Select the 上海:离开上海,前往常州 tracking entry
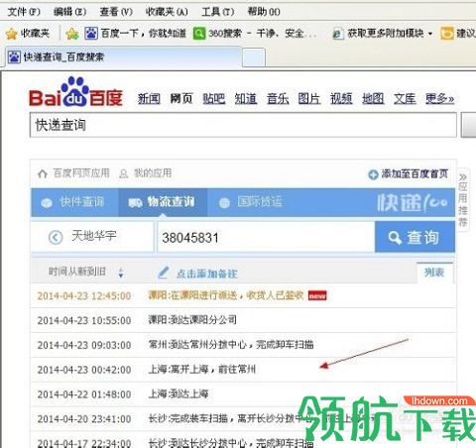The width and height of the screenshot is (476, 448). click(x=243, y=370)
